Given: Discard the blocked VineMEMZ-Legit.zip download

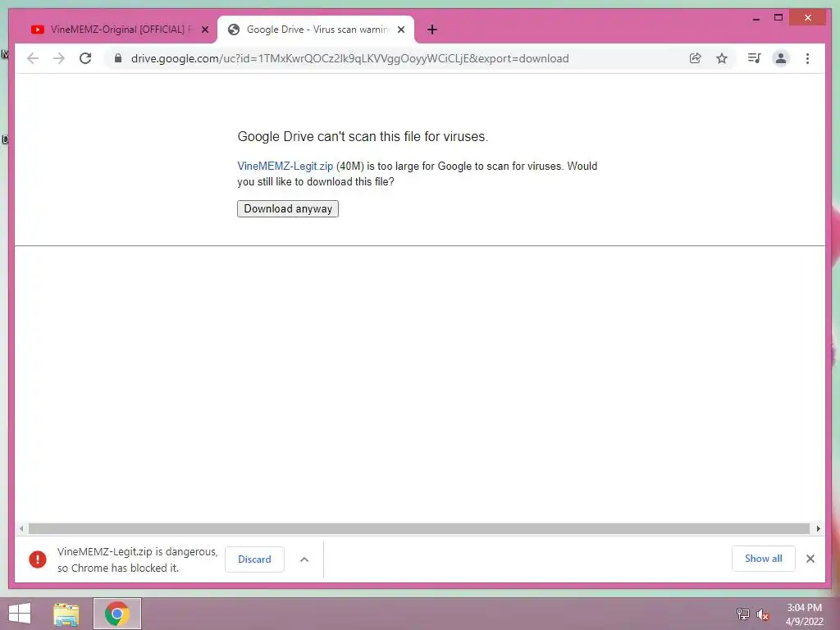Looking at the screenshot, I should (x=254, y=559).
